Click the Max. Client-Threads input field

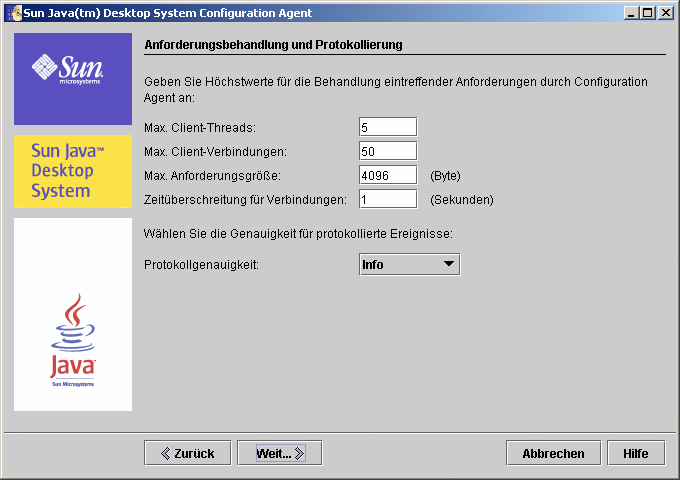click(x=388, y=127)
